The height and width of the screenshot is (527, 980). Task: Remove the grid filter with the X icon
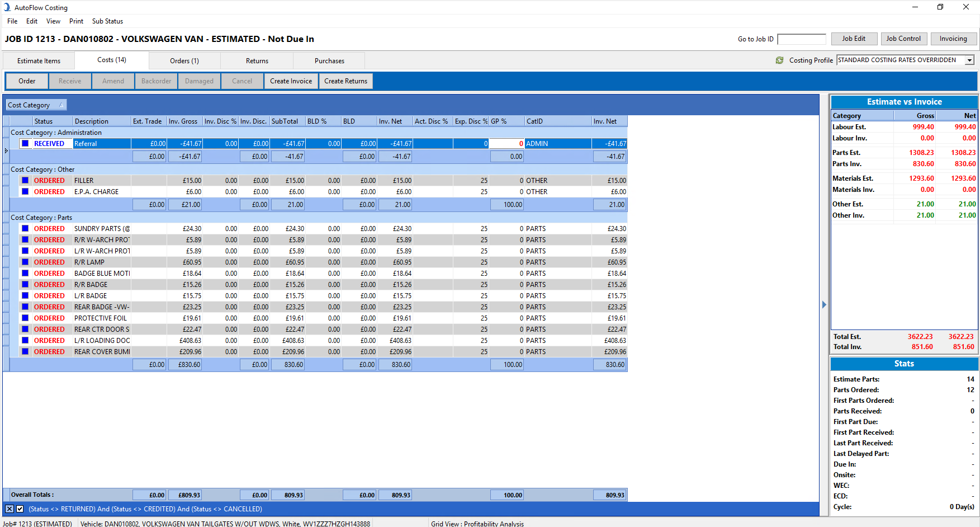point(10,509)
